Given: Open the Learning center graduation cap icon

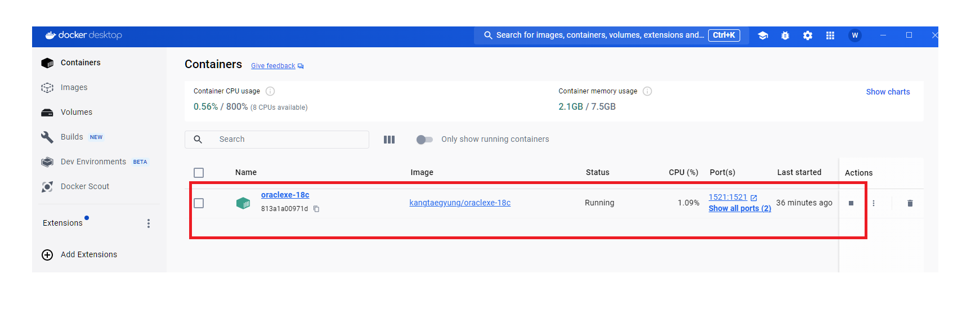Looking at the screenshot, I should pos(763,35).
